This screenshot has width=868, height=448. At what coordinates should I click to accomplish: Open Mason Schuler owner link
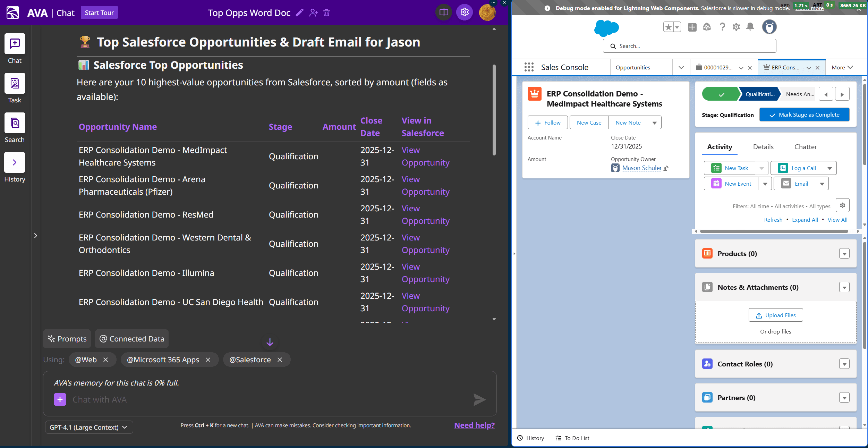pyautogui.click(x=642, y=168)
